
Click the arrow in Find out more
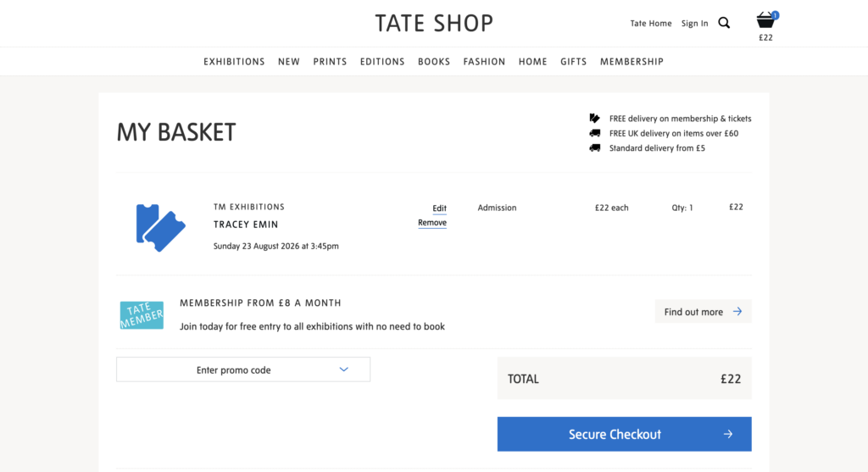[737, 312]
